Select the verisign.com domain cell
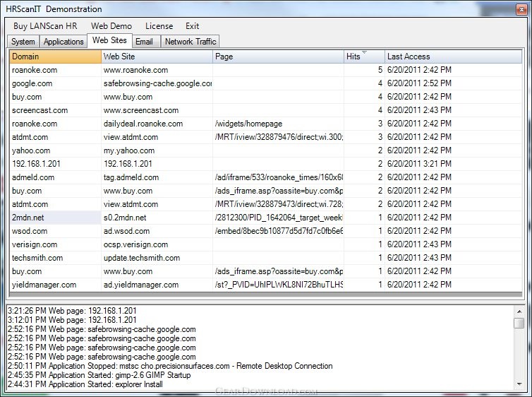The width and height of the screenshot is (532, 397). (55, 244)
